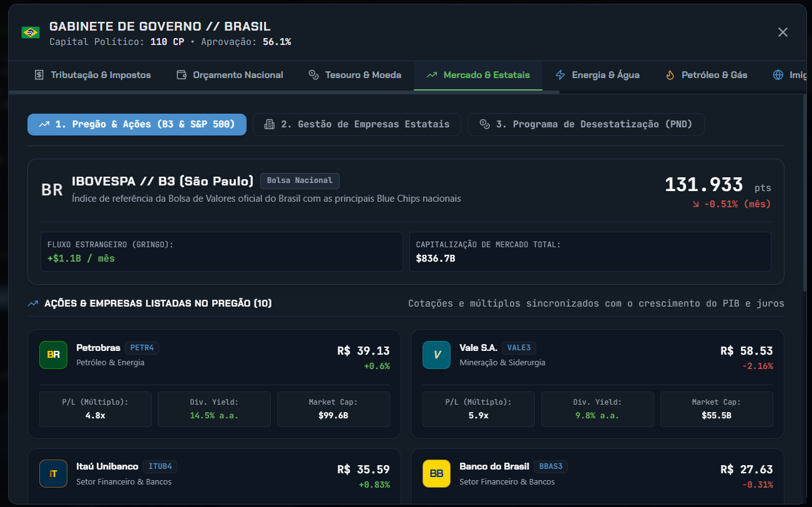812x507 pixels.
Task: Click Vale price R$ 58.53
Action: 746,351
